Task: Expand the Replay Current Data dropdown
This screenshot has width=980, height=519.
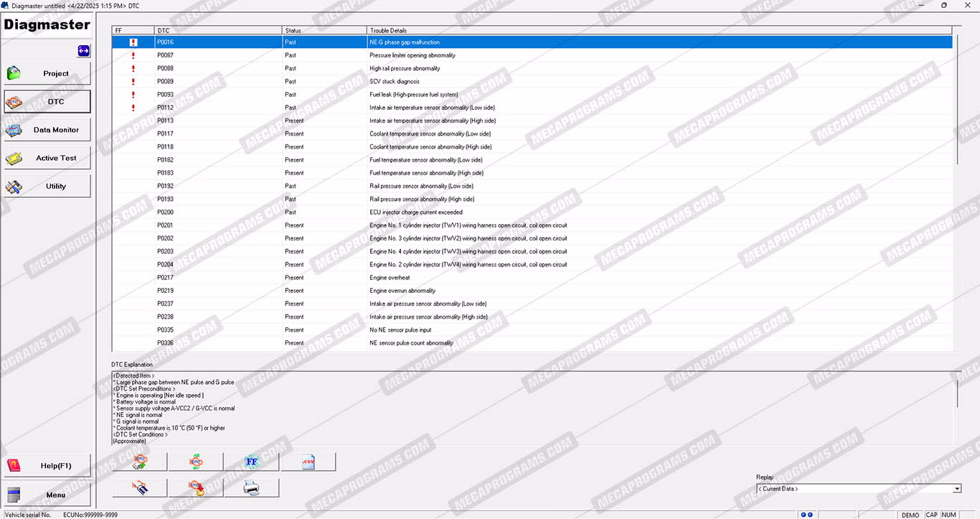Action: tap(956, 489)
